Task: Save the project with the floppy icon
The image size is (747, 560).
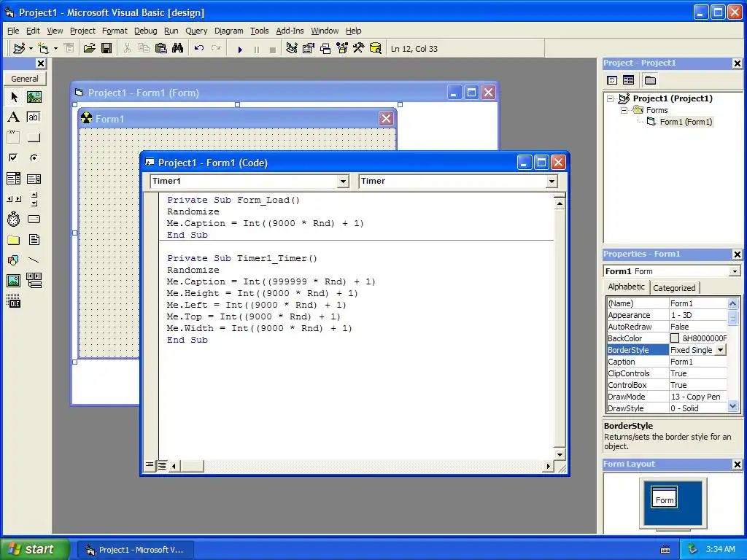Action: tap(107, 48)
